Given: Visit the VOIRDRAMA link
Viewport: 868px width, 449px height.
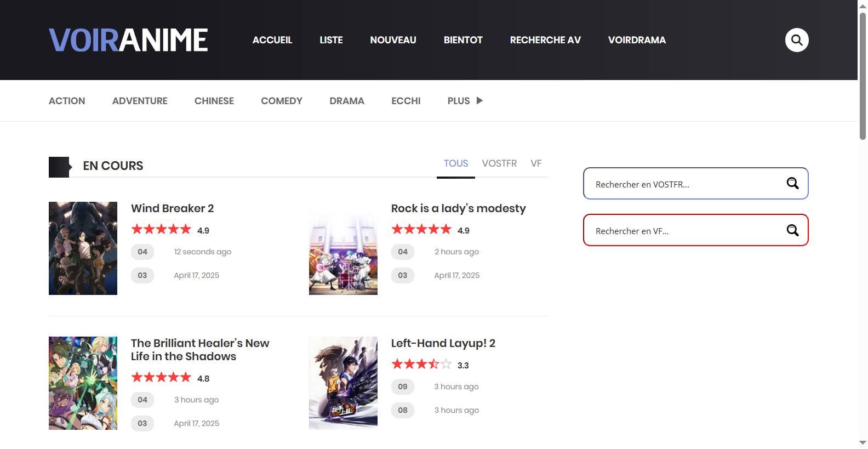Looking at the screenshot, I should click(637, 40).
